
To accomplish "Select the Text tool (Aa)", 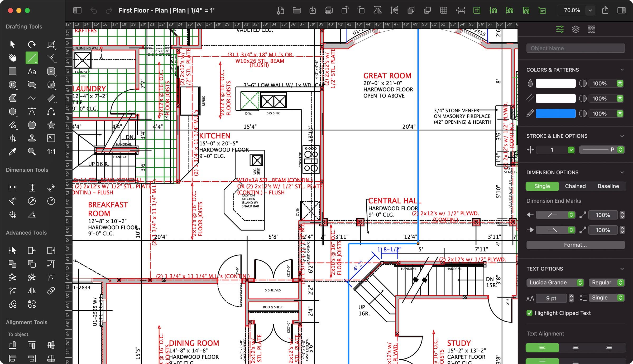I will [x=31, y=71].
